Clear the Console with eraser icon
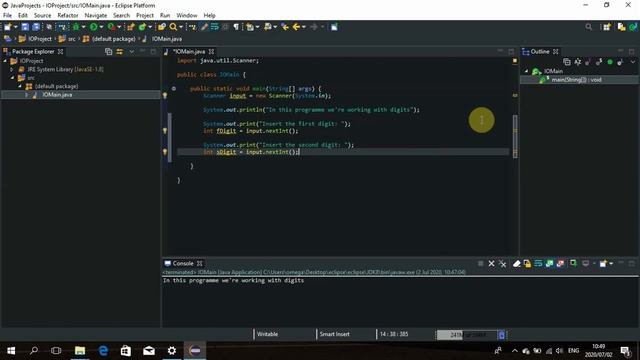 516,264
